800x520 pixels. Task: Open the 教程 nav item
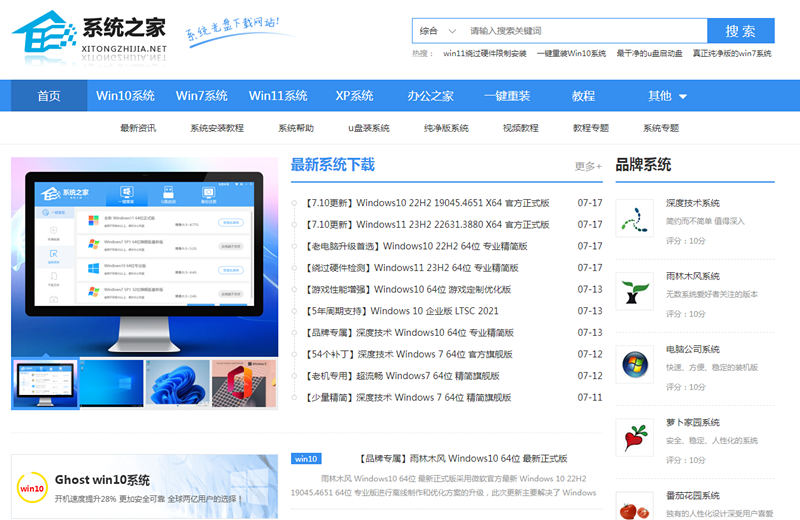tap(583, 96)
